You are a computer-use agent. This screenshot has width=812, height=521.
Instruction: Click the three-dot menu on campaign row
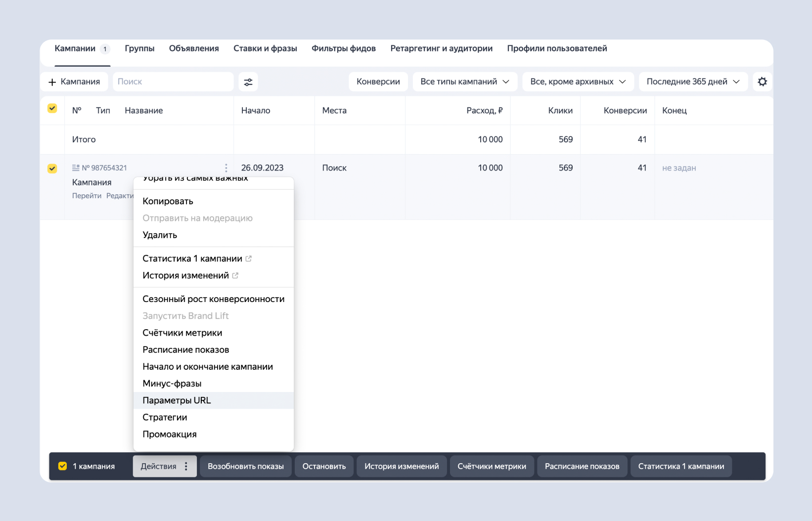(226, 168)
